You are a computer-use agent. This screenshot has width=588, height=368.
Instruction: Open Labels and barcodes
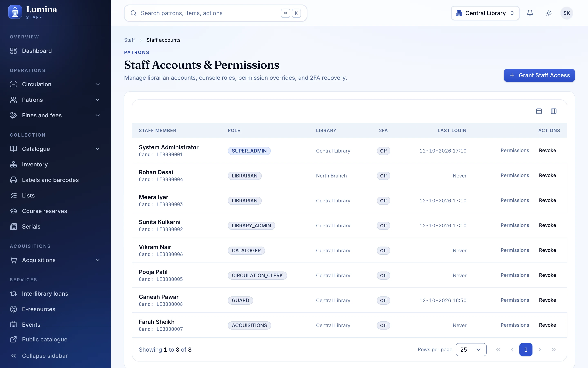click(55, 180)
